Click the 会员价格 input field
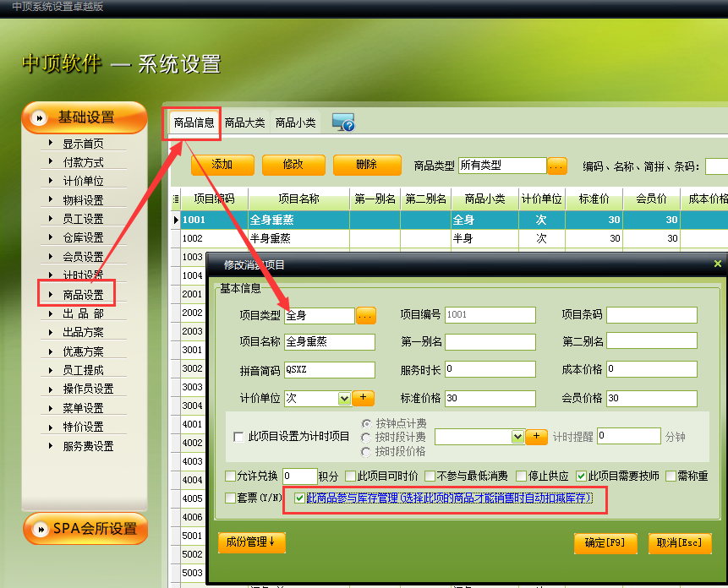Screen dimensions: 728x588 (651, 399)
